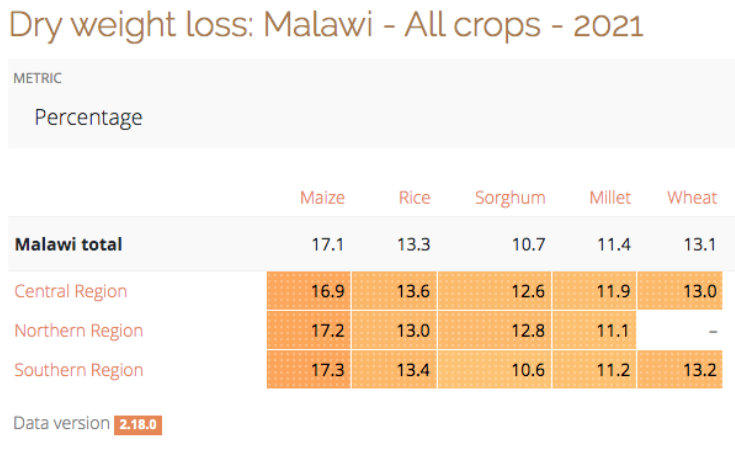The width and height of the screenshot is (735, 459).
Task: Click Southern Region wheat value 13.2
Action: tap(698, 369)
